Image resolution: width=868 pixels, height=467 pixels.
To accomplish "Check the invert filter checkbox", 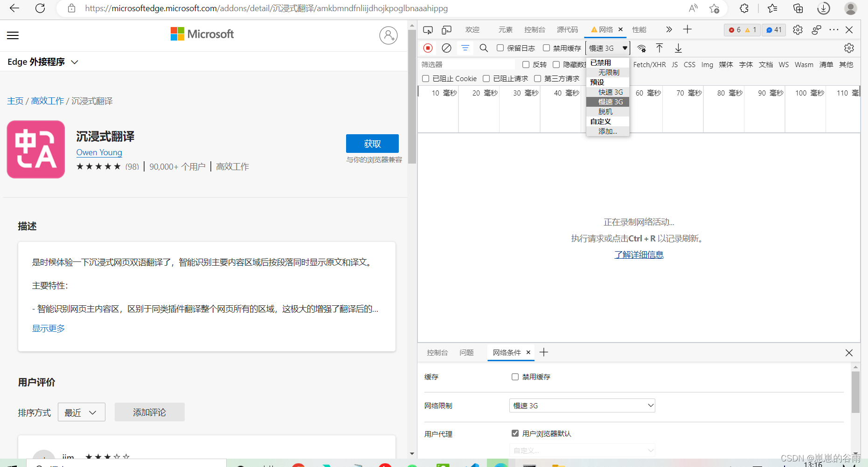I will pyautogui.click(x=526, y=65).
